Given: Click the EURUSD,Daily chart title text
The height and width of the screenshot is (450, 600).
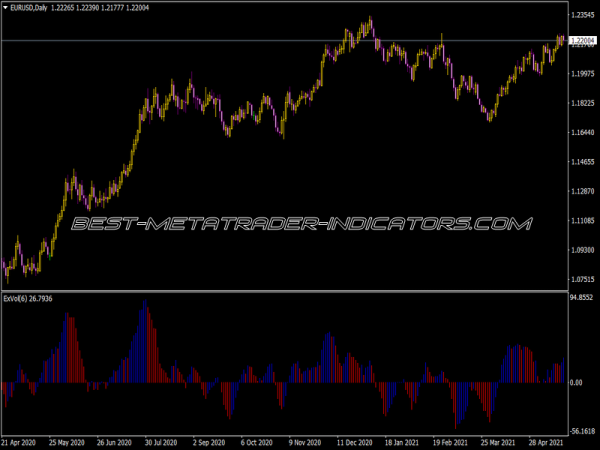Looking at the screenshot, I should (40, 10).
